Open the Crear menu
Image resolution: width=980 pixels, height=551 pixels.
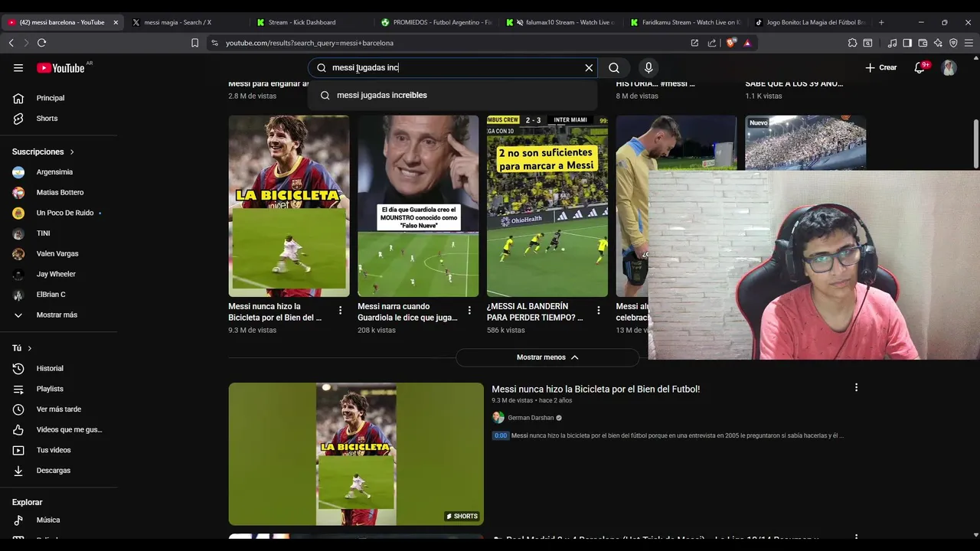pos(880,68)
